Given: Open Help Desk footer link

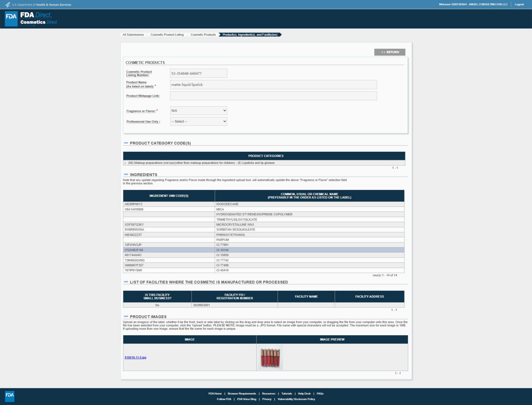Looking at the screenshot, I should click(x=304, y=394).
